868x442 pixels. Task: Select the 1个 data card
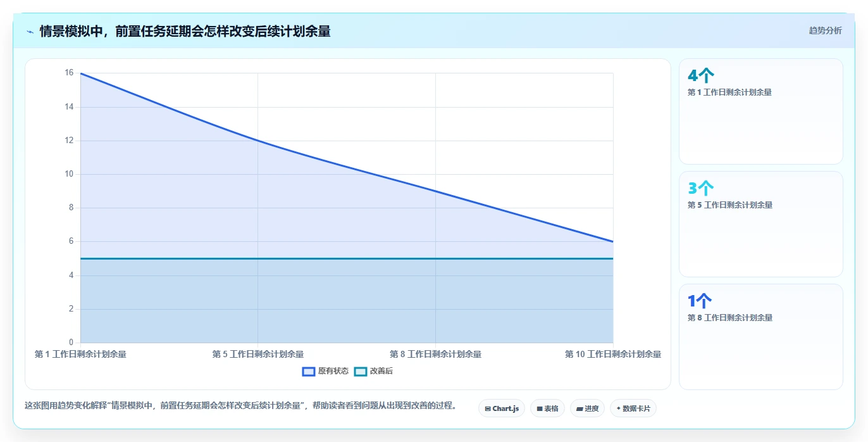760,337
